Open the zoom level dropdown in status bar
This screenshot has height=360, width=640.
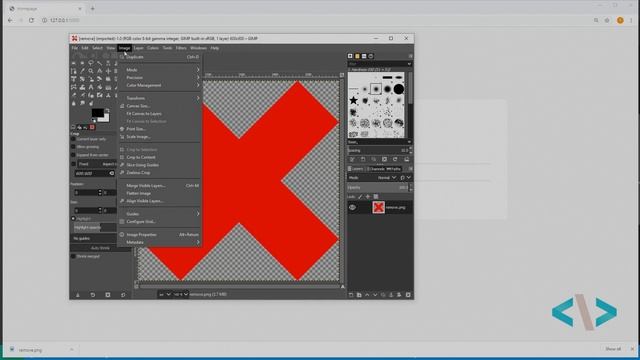click(x=181, y=294)
